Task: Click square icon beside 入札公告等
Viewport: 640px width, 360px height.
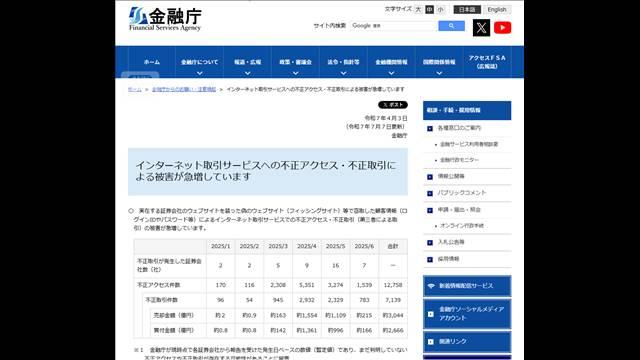Action: (x=430, y=242)
